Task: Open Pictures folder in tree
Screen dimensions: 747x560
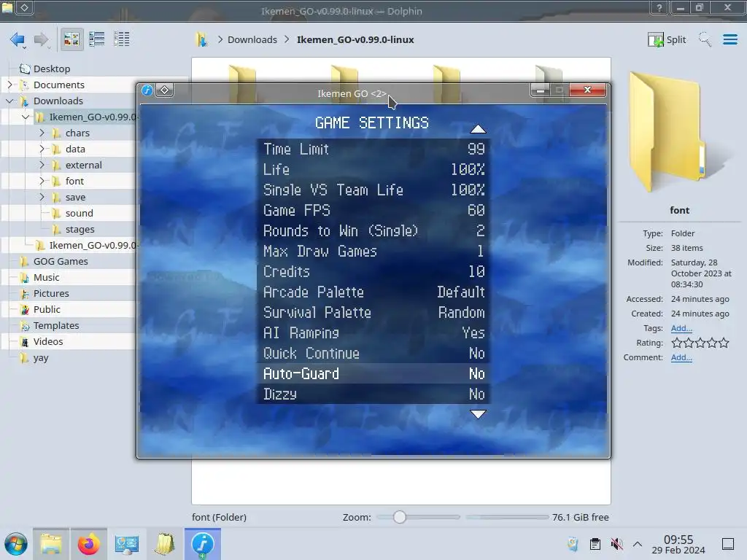Action: 51,293
